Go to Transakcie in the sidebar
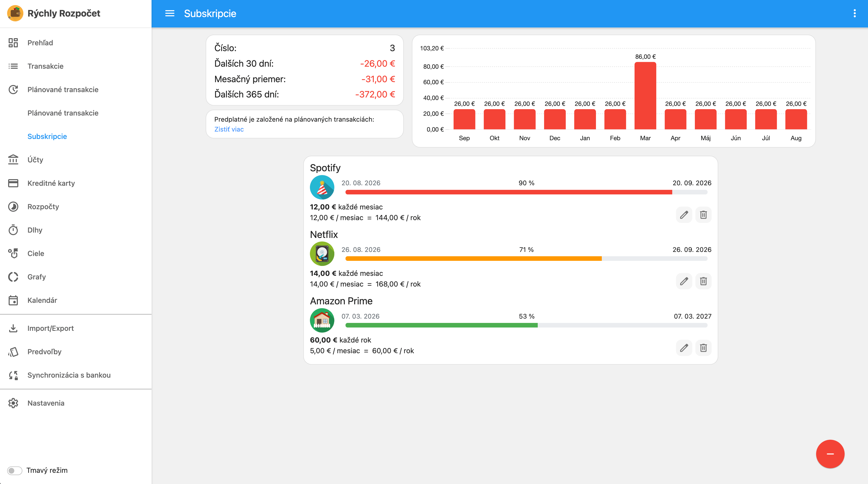The image size is (868, 484). coord(76,66)
